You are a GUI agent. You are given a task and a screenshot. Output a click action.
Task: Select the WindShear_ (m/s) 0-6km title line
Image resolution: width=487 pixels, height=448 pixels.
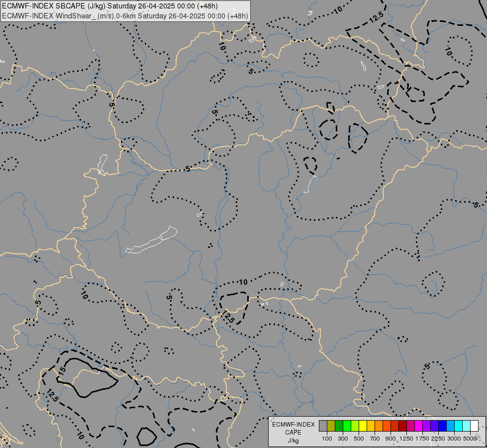[125, 16]
